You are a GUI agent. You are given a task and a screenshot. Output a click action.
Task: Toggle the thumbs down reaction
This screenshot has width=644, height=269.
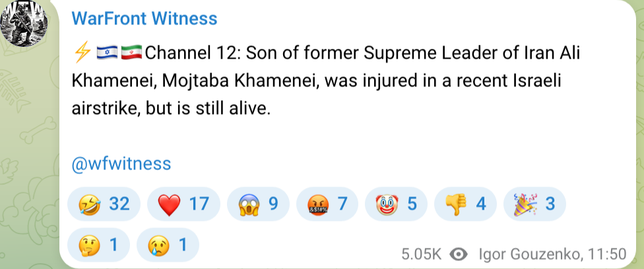point(466,204)
